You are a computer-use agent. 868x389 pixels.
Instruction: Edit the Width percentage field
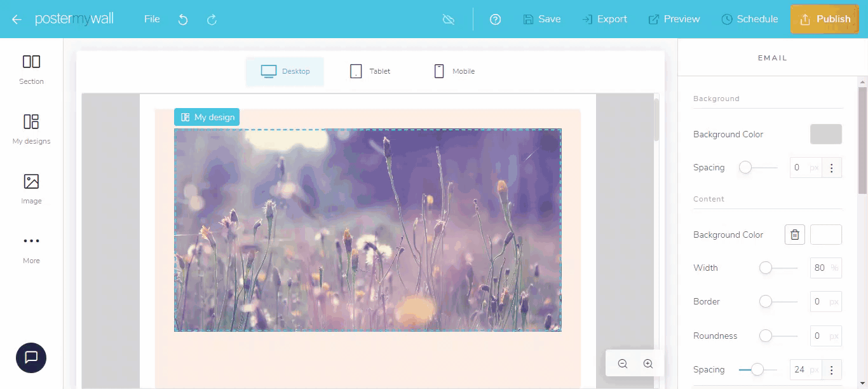(826, 268)
